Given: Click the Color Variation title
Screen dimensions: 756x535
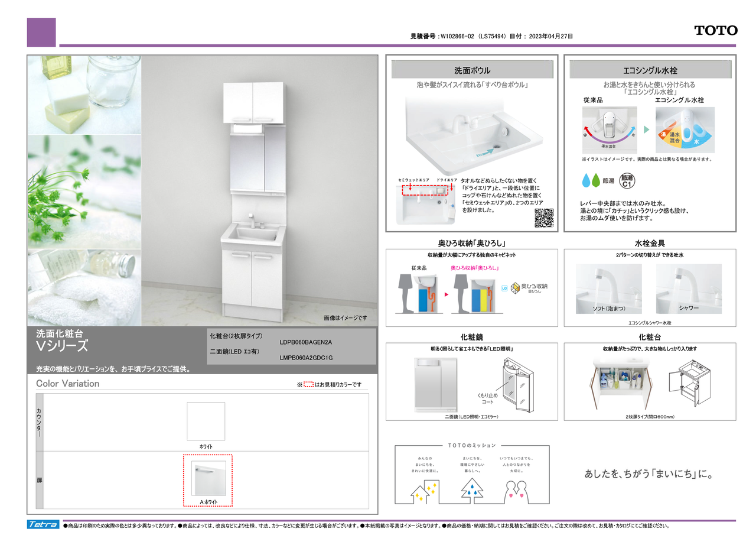Looking at the screenshot, I should pos(68,384).
